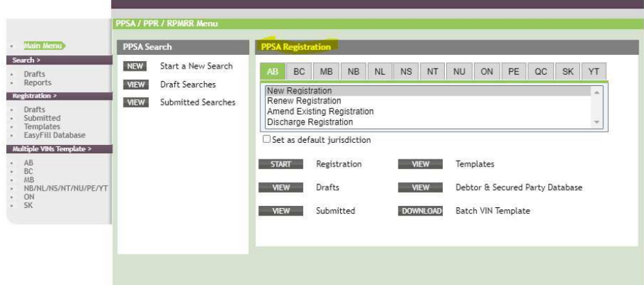This screenshot has width=644, height=285.
Task: Select the NL jurisdiction tab
Action: [x=380, y=72]
